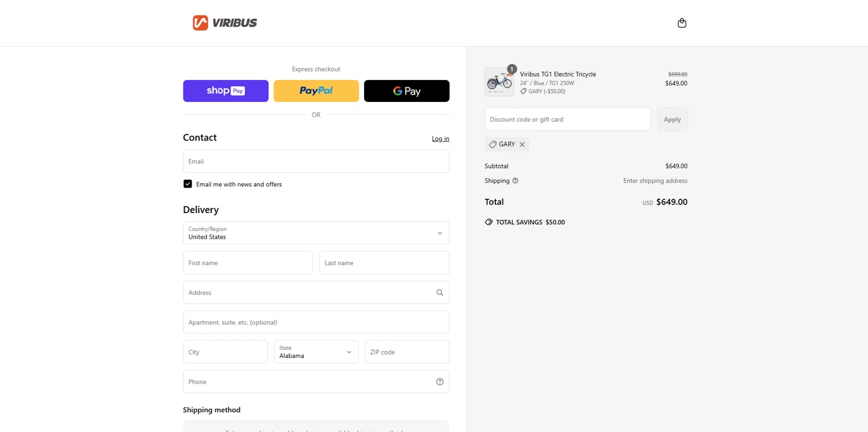
Task: Focus the Last name field
Action: point(384,262)
